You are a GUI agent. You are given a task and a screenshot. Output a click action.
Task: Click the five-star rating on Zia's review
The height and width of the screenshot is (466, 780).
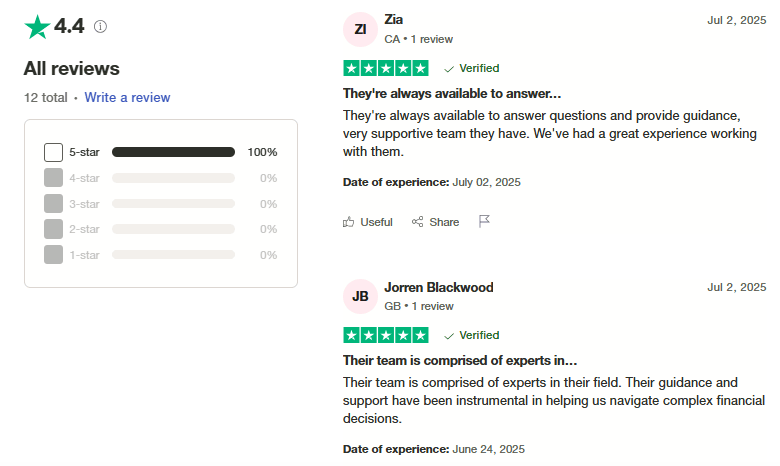tap(385, 69)
